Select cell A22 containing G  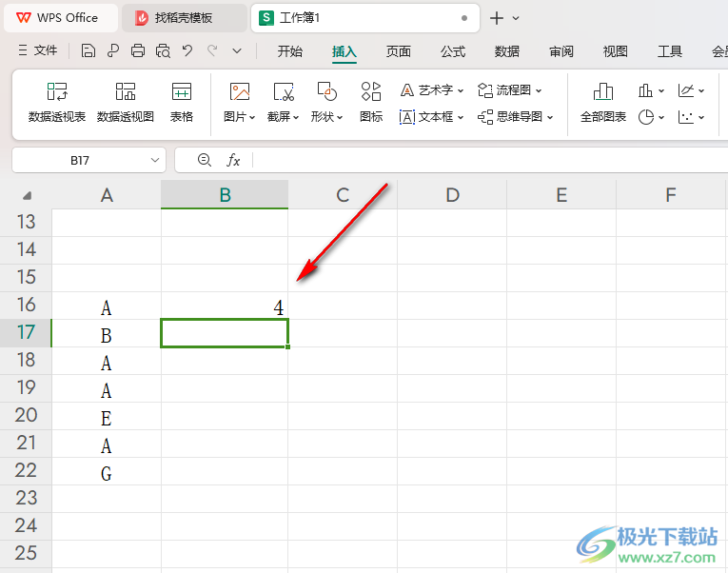point(107,471)
